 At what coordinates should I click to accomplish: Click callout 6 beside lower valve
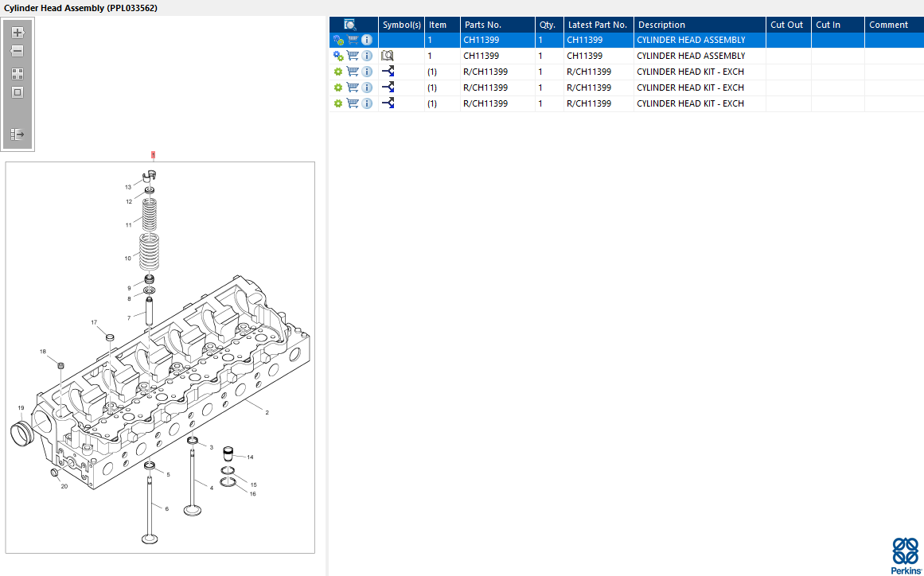(x=167, y=509)
